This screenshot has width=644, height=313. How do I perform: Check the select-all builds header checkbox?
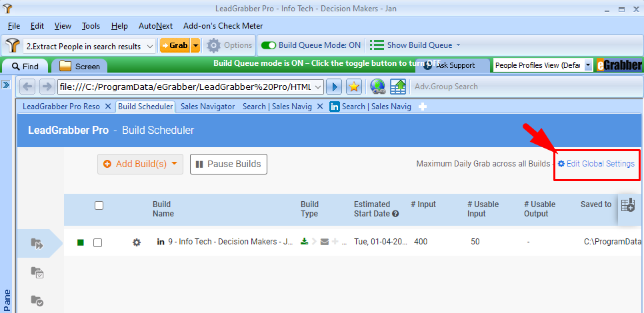99,206
